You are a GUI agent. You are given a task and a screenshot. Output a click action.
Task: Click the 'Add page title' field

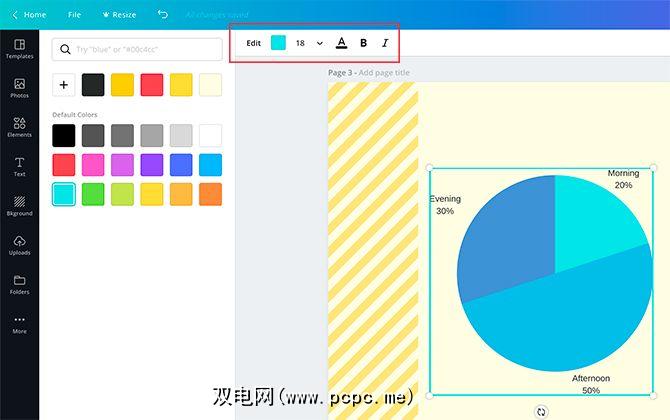click(384, 73)
